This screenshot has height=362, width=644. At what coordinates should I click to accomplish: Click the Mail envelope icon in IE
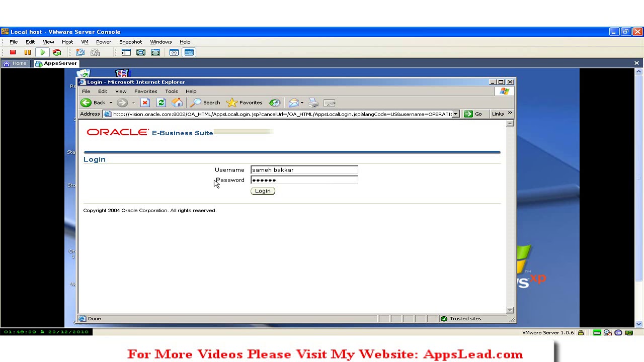[x=293, y=103]
